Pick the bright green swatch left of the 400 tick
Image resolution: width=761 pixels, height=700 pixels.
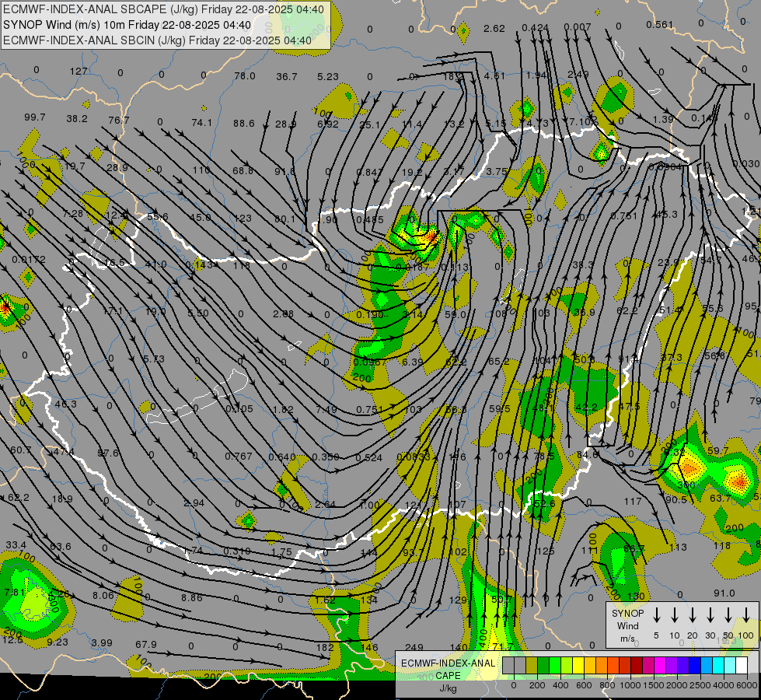tap(555, 665)
